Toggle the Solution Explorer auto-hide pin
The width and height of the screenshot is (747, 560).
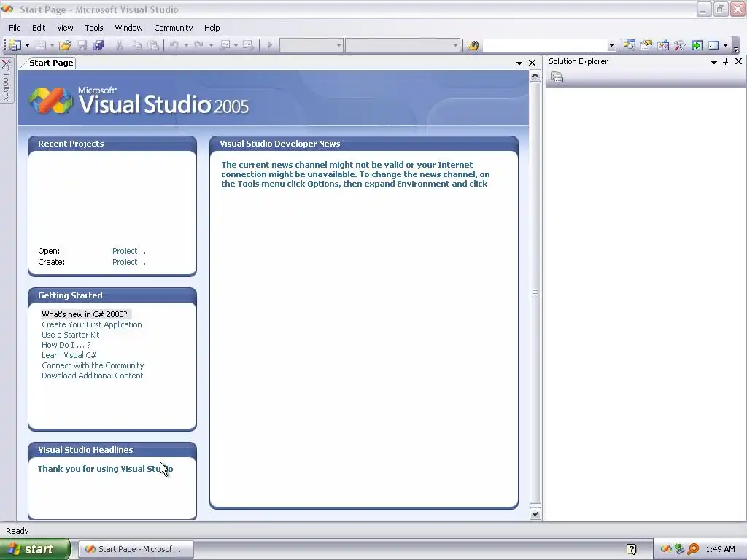[726, 61]
